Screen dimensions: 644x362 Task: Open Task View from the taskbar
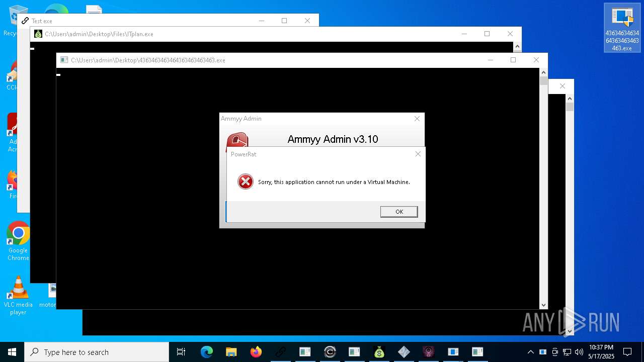point(181,352)
